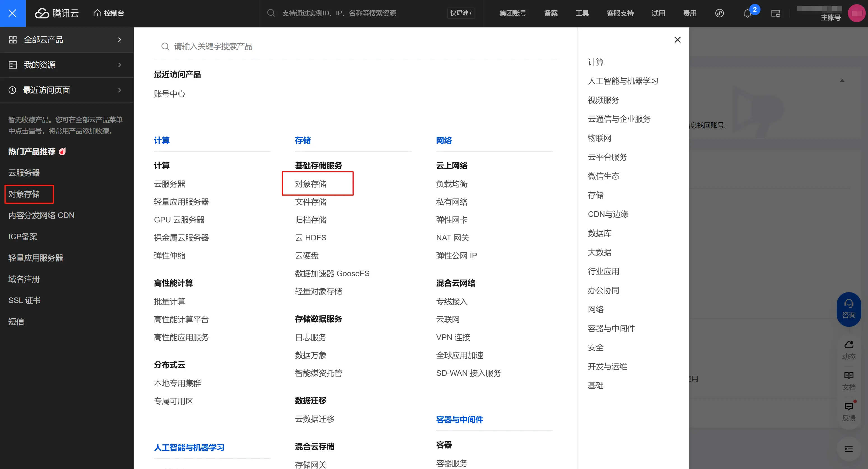
Task: Open the billing card icon in the header
Action: point(775,13)
